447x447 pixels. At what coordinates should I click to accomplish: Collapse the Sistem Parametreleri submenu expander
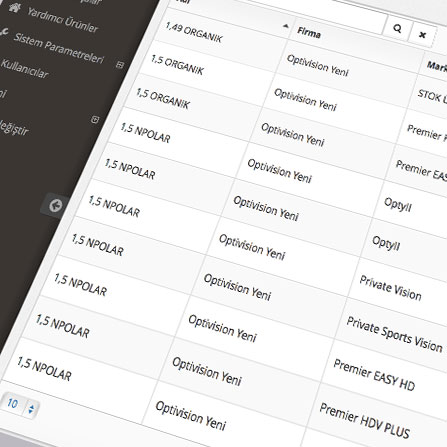tap(120, 65)
